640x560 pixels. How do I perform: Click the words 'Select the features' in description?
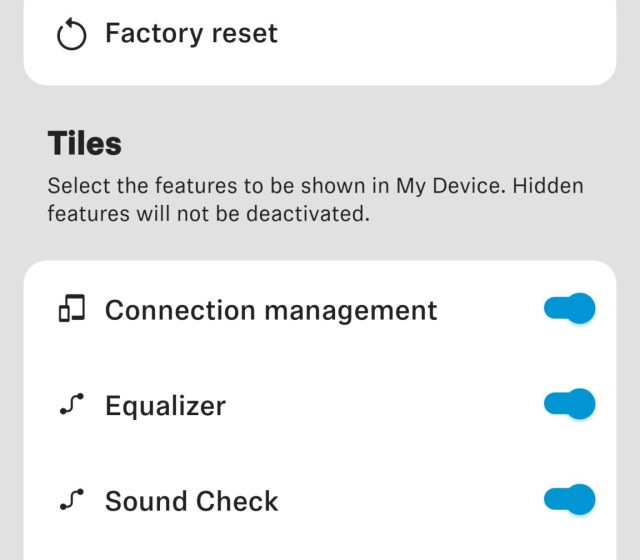(124, 186)
